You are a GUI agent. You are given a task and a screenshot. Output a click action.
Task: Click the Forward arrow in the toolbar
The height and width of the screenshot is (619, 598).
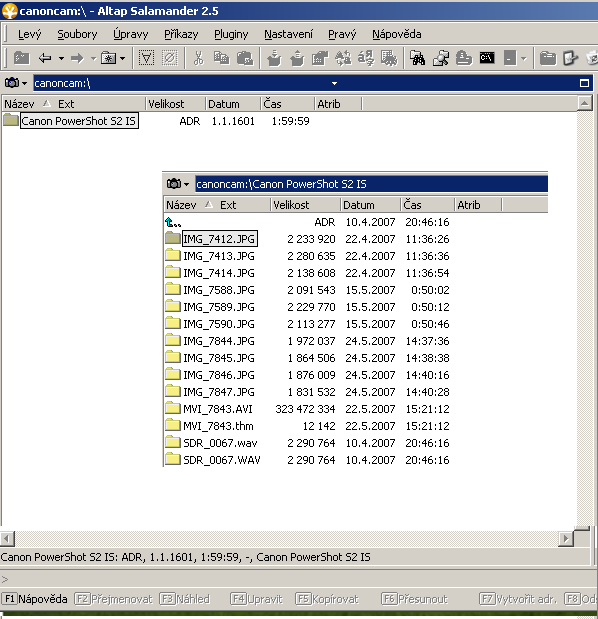77,58
